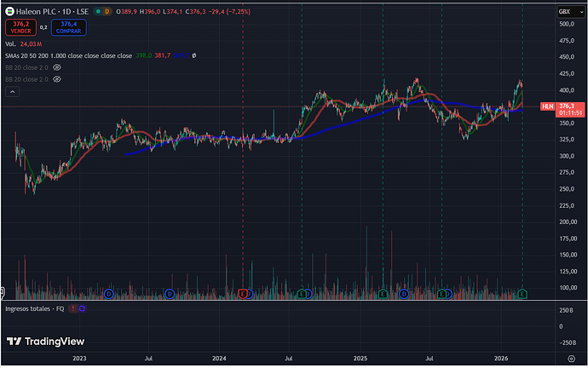Click the HLN price label on the axis

547,106
